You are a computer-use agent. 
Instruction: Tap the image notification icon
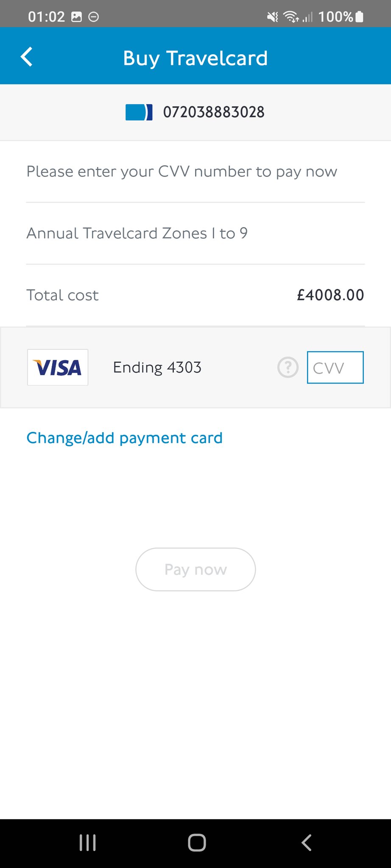click(x=76, y=17)
